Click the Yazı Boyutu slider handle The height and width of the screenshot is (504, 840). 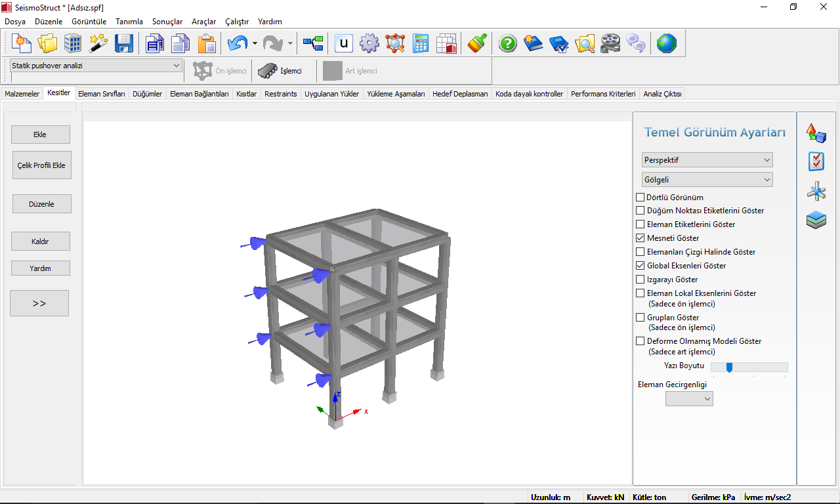(729, 367)
